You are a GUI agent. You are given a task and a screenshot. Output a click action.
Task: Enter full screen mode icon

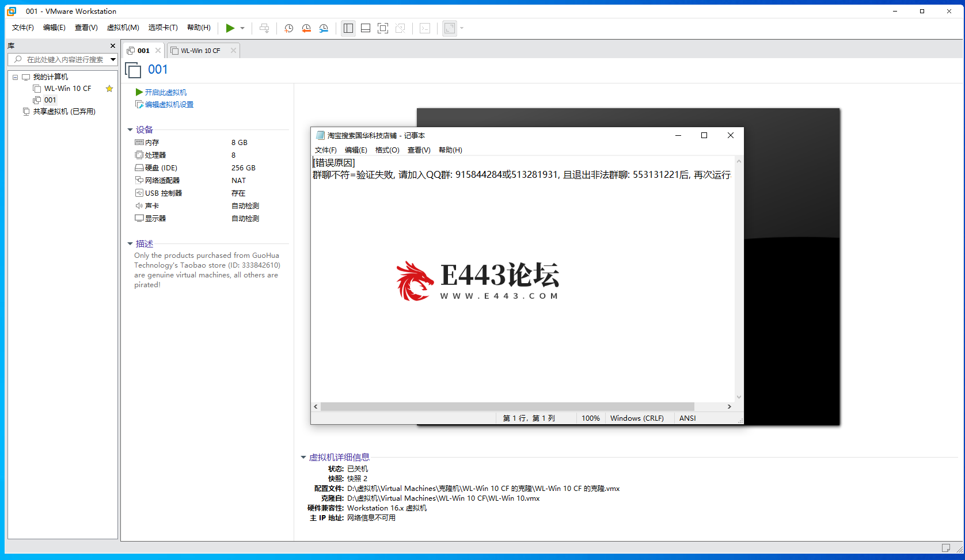[383, 28]
